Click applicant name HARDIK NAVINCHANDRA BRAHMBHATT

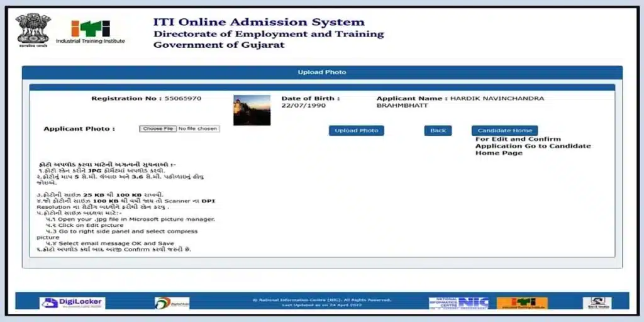tap(460, 102)
